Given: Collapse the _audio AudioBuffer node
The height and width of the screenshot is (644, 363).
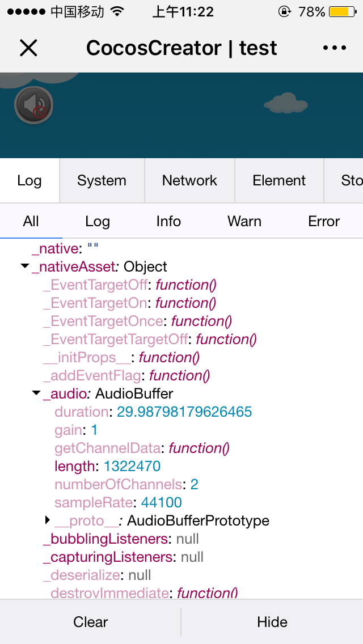Looking at the screenshot, I should [x=37, y=393].
